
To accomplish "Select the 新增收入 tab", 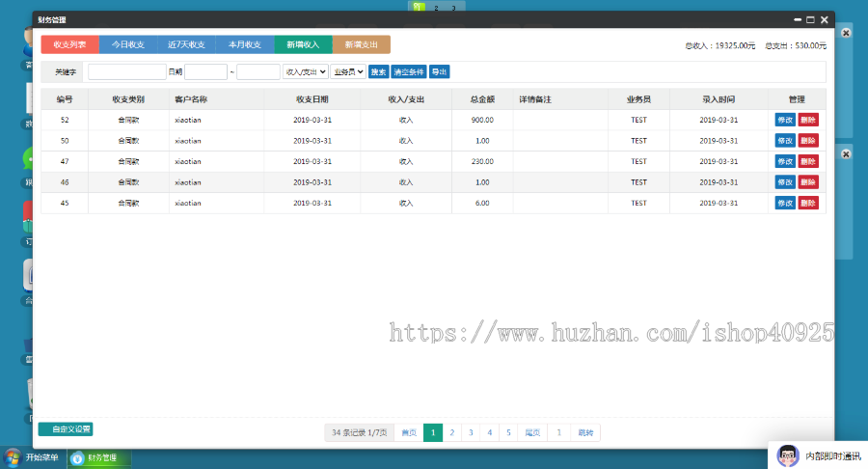I will tap(303, 44).
